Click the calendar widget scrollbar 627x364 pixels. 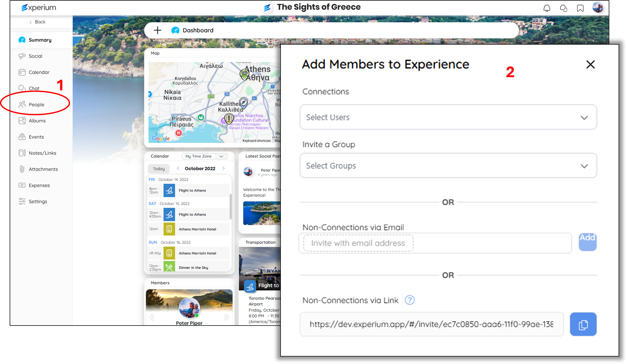coord(230,207)
